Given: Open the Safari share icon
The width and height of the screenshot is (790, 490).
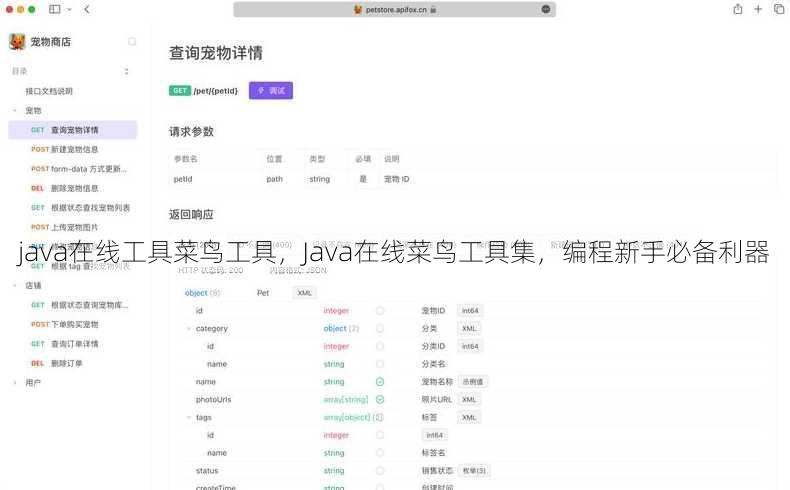Looking at the screenshot, I should pyautogui.click(x=738, y=9).
